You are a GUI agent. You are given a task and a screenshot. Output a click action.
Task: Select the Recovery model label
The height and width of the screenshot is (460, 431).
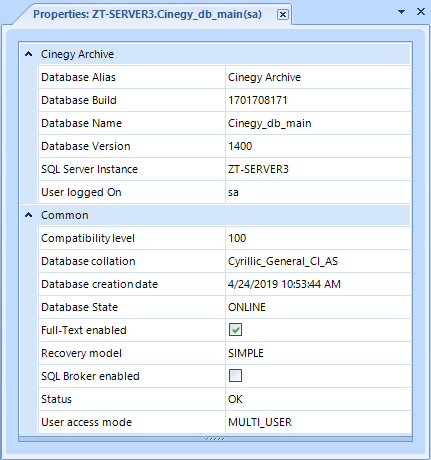(81, 353)
